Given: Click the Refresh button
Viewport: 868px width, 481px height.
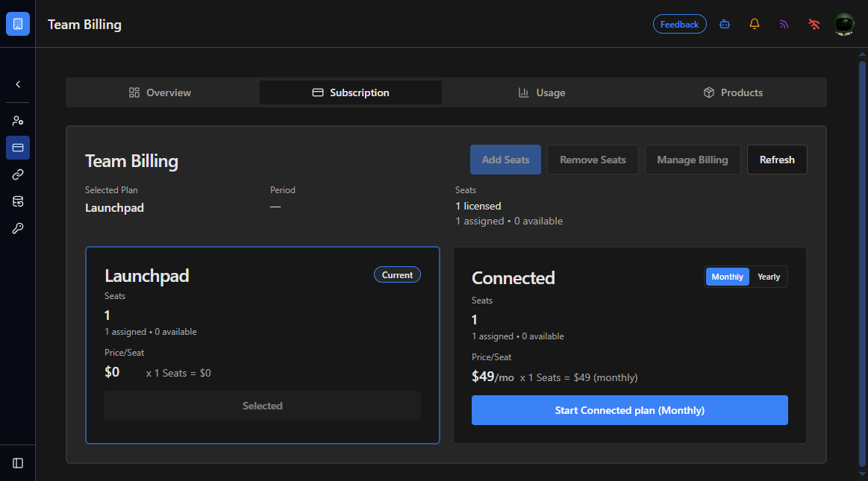Looking at the screenshot, I should click(777, 160).
